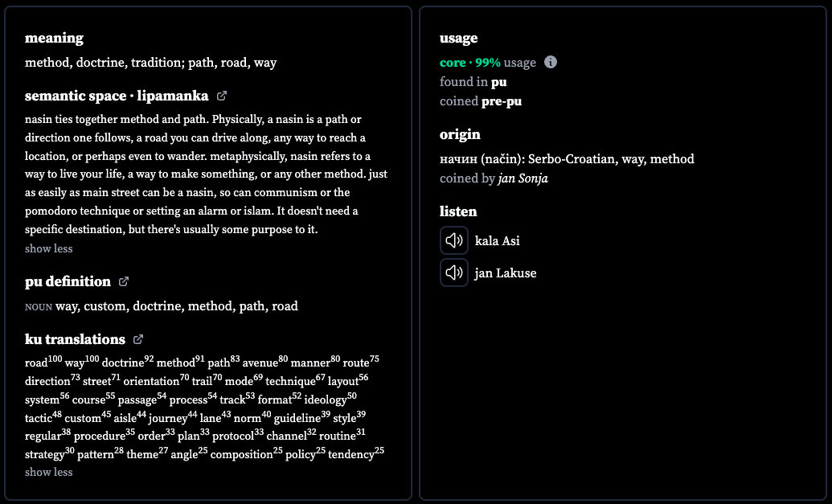
Task: Click the ku translations heading
Action: point(75,339)
